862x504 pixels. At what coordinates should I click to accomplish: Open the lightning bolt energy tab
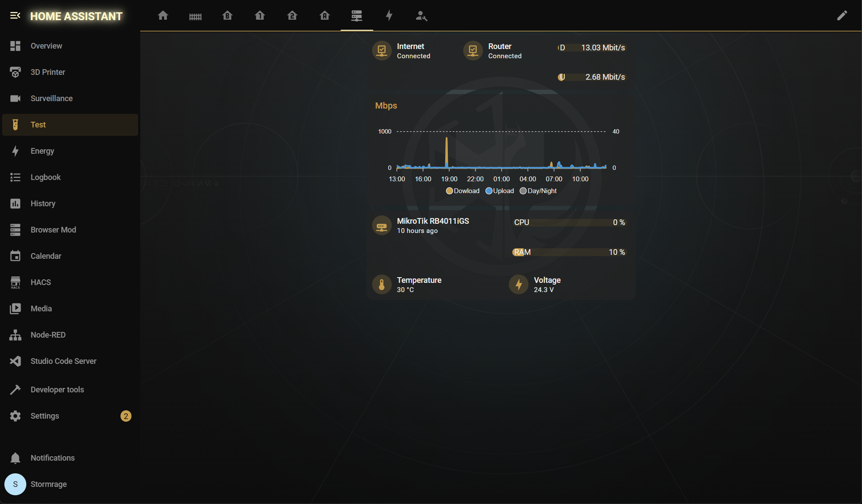(x=389, y=16)
